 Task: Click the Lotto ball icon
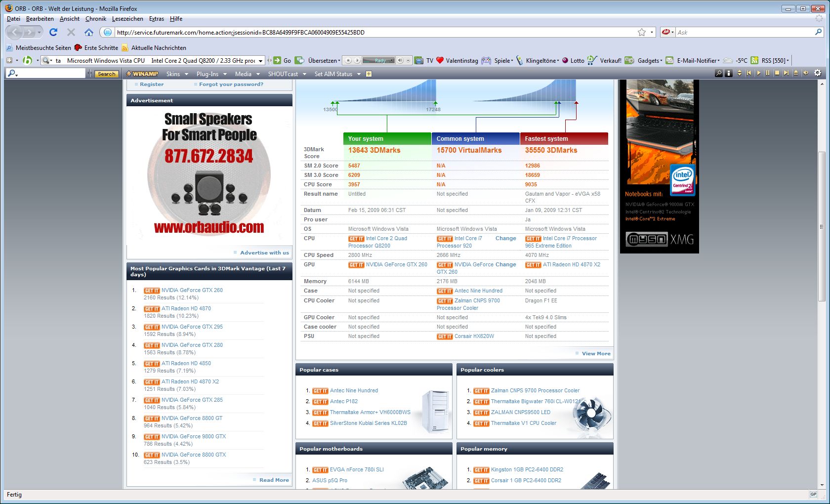pyautogui.click(x=565, y=60)
